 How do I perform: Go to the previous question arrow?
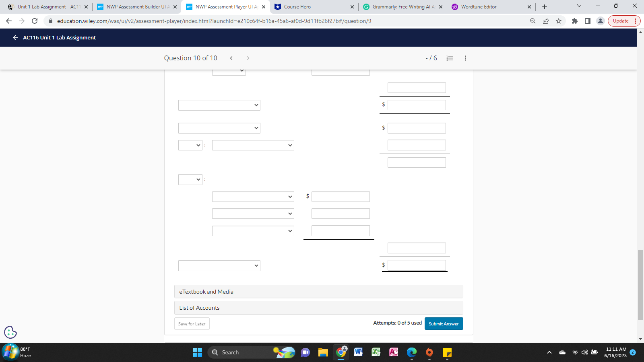coord(231,58)
